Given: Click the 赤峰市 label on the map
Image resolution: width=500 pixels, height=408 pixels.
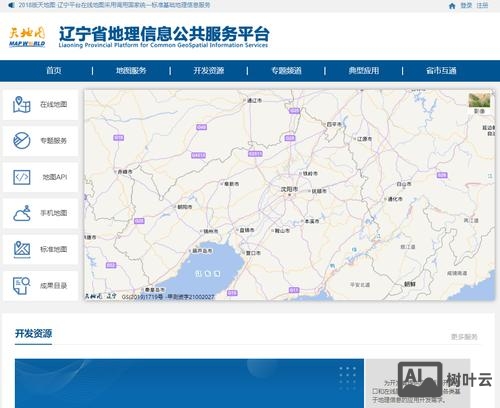Looking at the screenshot, I should coord(125,172).
